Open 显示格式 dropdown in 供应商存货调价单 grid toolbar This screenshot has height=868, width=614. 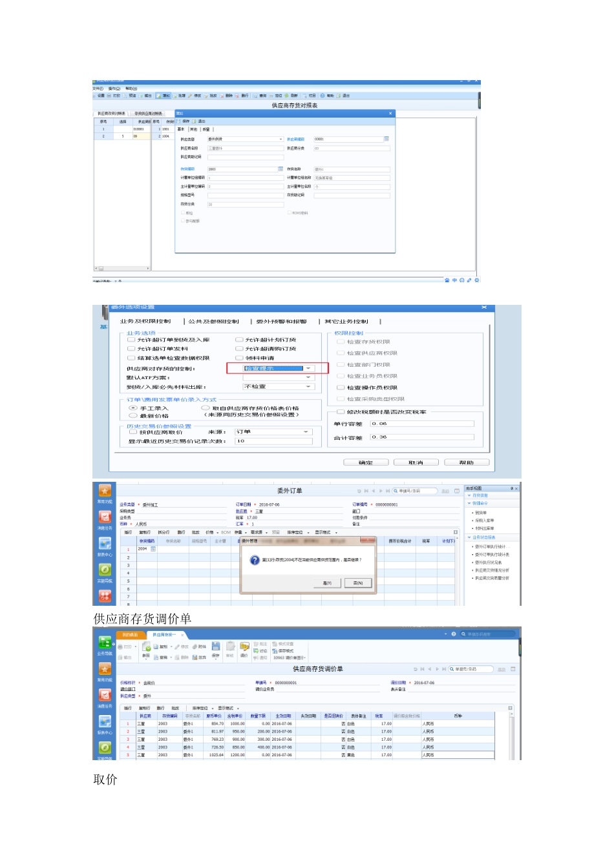tap(228, 708)
